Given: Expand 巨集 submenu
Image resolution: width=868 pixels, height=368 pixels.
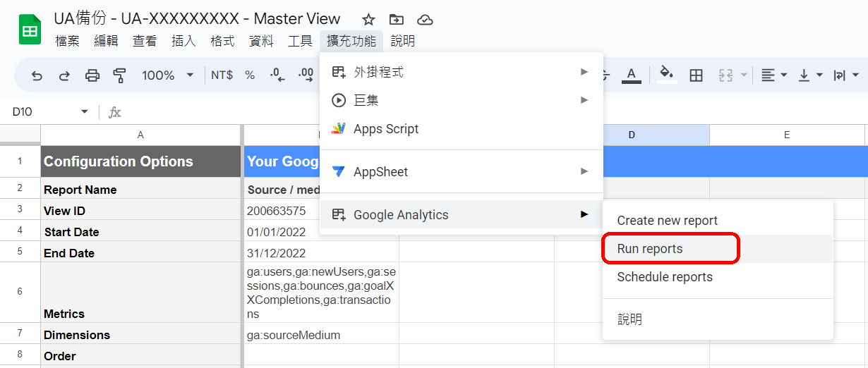Looking at the screenshot, I should click(x=462, y=101).
